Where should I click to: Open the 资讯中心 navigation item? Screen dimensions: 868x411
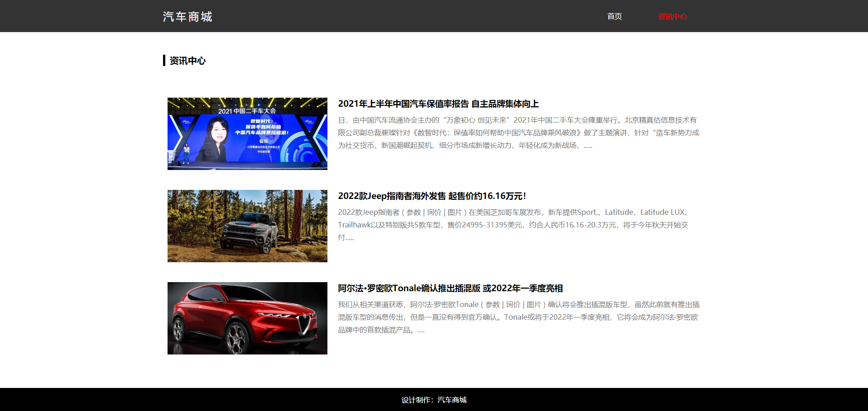672,16
